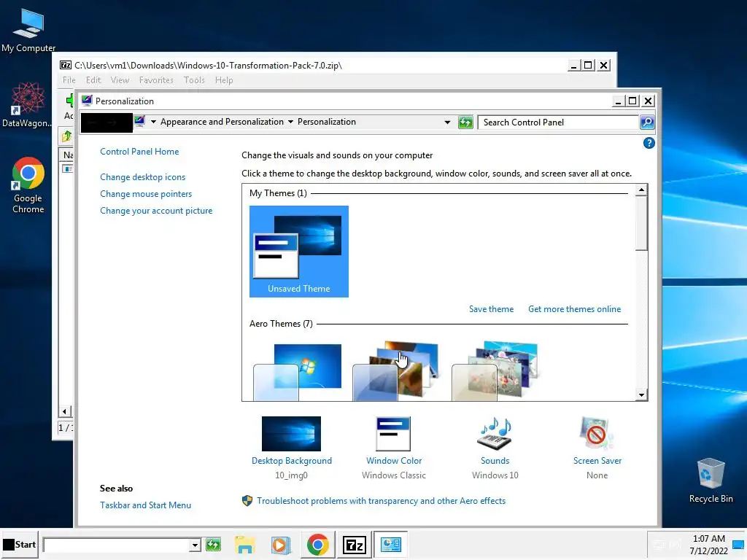The height and width of the screenshot is (560, 747).
Task: Switch to 7-Zip via taskbar icon
Action: [354, 544]
